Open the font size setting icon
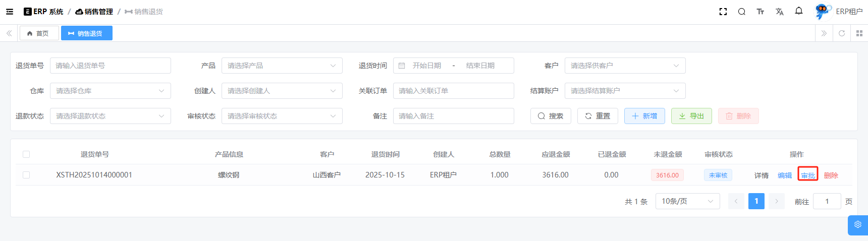Image resolution: width=868 pixels, height=241 pixels. pyautogui.click(x=760, y=12)
